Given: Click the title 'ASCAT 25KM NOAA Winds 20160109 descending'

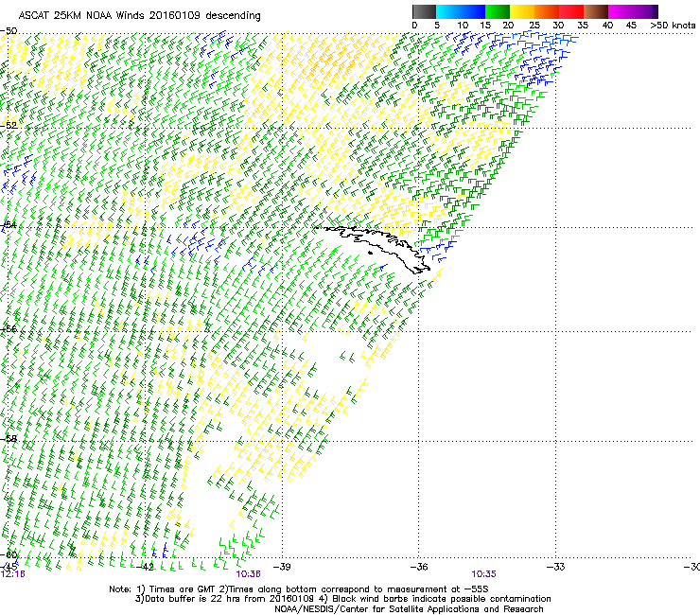Looking at the screenshot, I should [139, 16].
